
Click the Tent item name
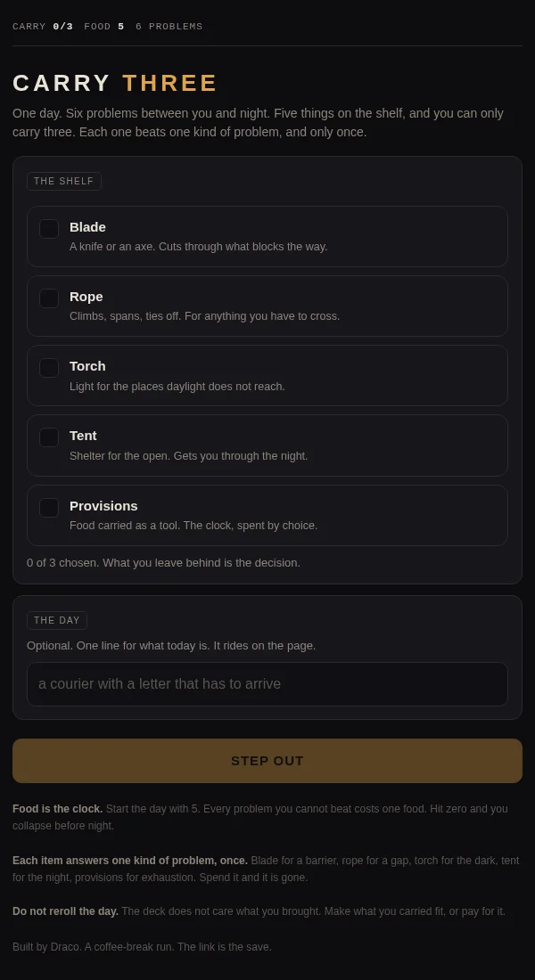tap(83, 436)
